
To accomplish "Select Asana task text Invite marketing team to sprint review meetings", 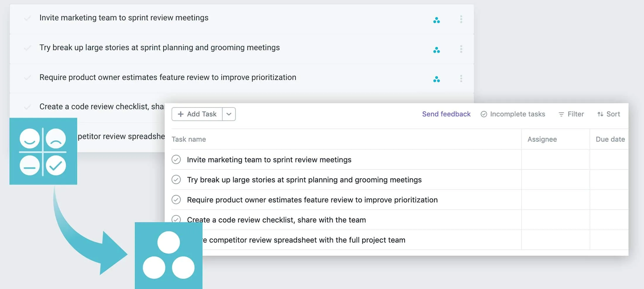I will pos(269,160).
